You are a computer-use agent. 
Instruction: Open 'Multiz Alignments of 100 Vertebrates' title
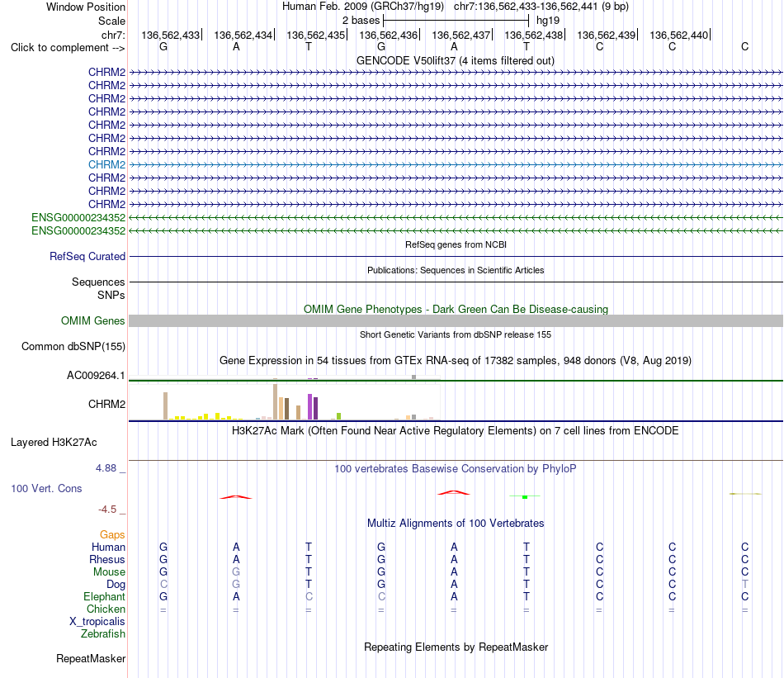[x=456, y=524]
